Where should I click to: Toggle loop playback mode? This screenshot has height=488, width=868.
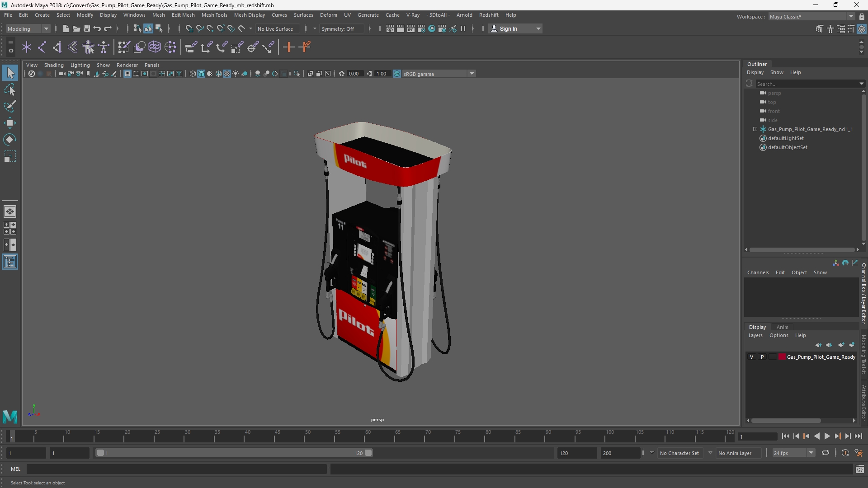tap(826, 453)
